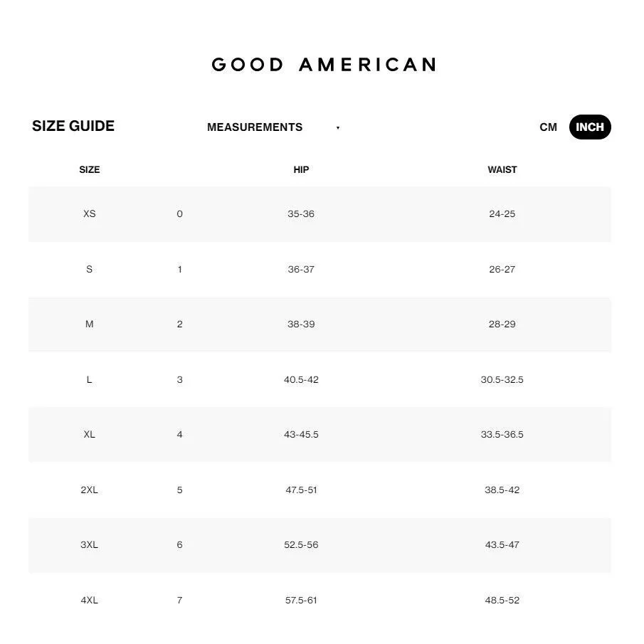Screen dimensions: 644x644
Task: Select the INCH unit toggle
Action: coord(589,127)
